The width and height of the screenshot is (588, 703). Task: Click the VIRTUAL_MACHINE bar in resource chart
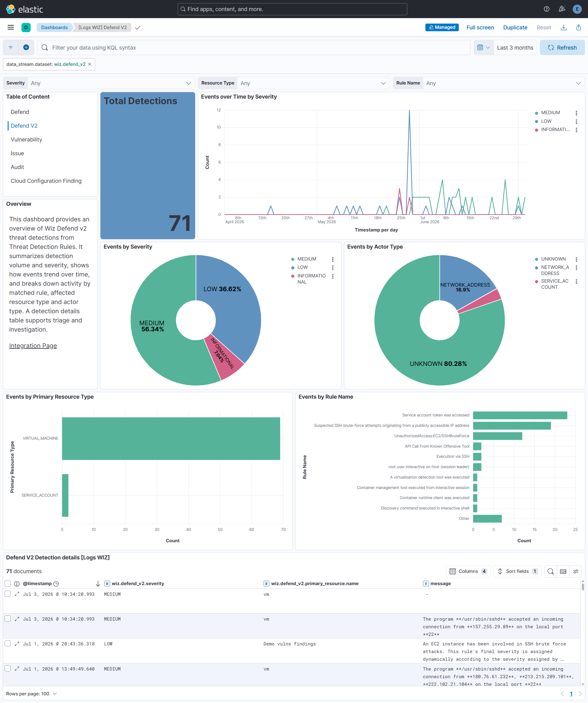tap(171, 438)
